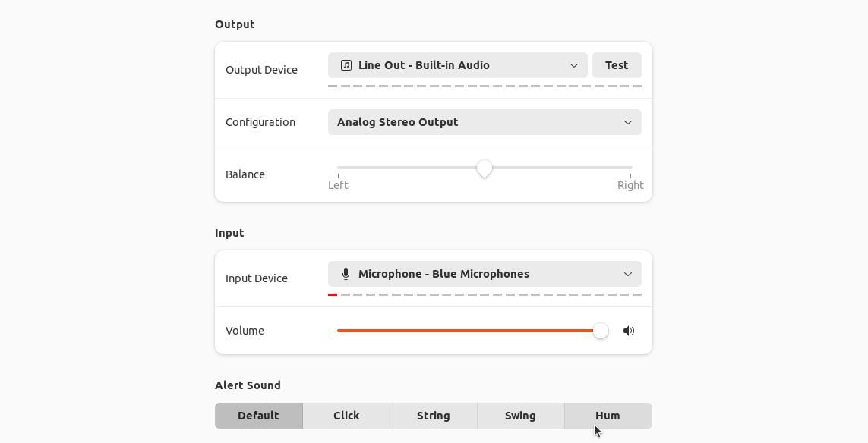
Task: Pick the Swing alert sound
Action: coord(520,416)
